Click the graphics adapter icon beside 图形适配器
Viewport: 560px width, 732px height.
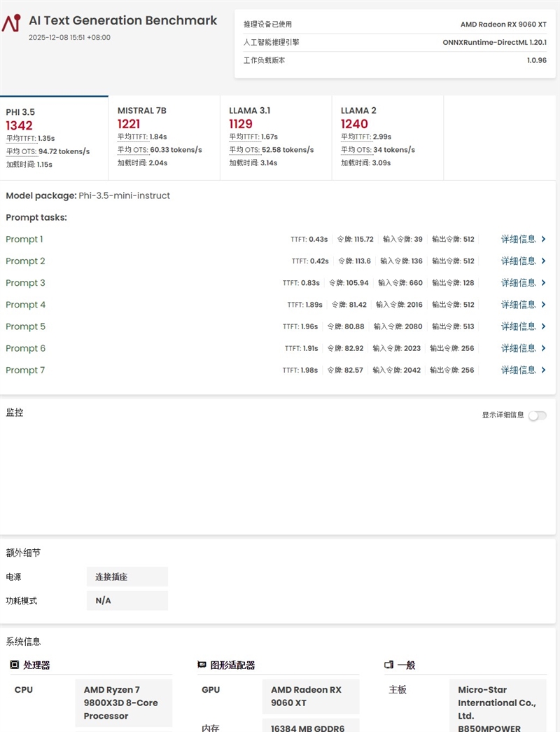click(202, 664)
